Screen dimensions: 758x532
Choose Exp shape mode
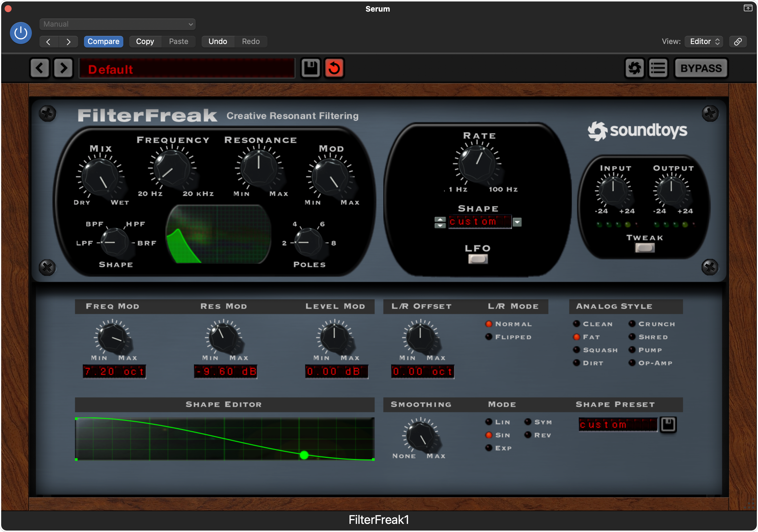point(489,448)
